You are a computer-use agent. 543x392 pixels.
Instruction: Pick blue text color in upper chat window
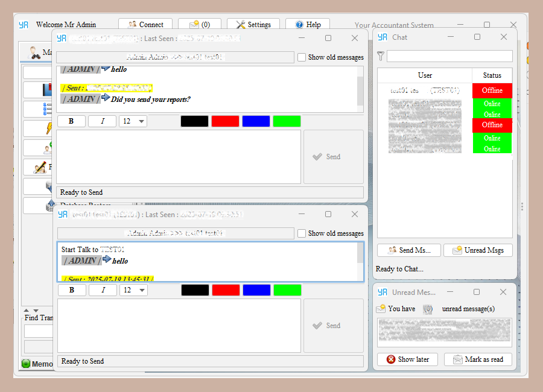(256, 121)
